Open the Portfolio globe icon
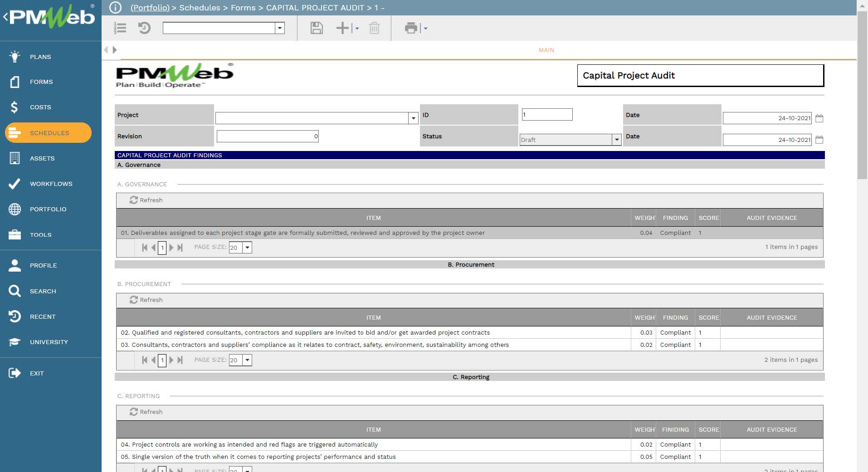This screenshot has width=868, height=472. tap(15, 209)
